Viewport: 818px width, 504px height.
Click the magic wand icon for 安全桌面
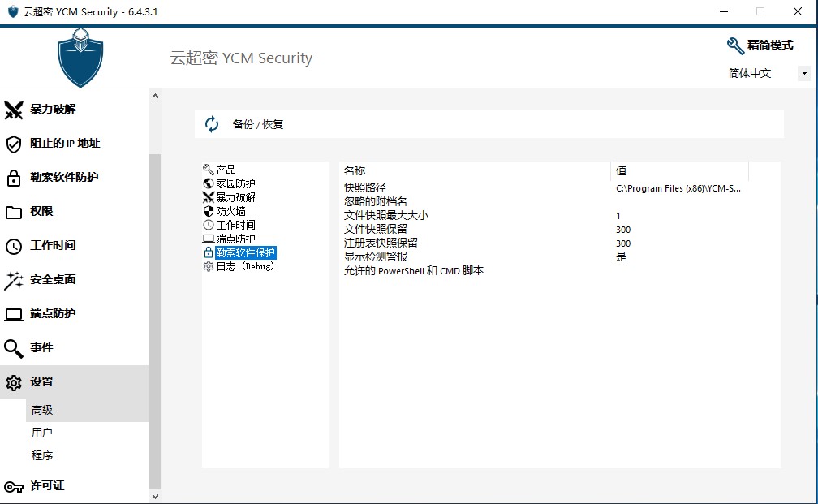(x=14, y=280)
